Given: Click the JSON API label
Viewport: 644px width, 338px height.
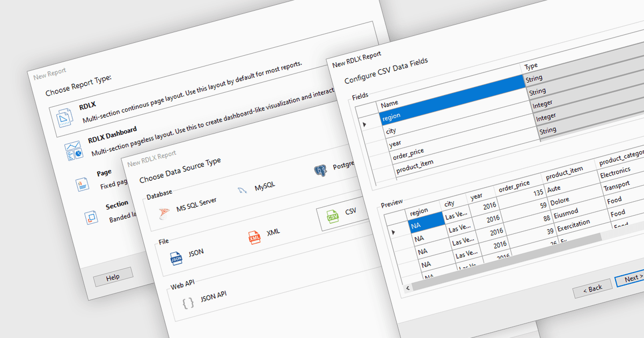Looking at the screenshot, I should (x=214, y=296).
